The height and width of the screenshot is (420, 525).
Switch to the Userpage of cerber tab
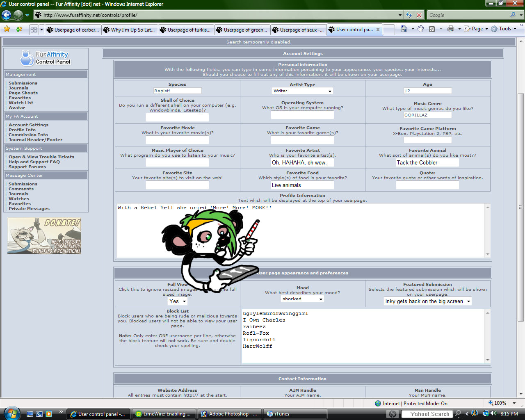click(x=73, y=30)
